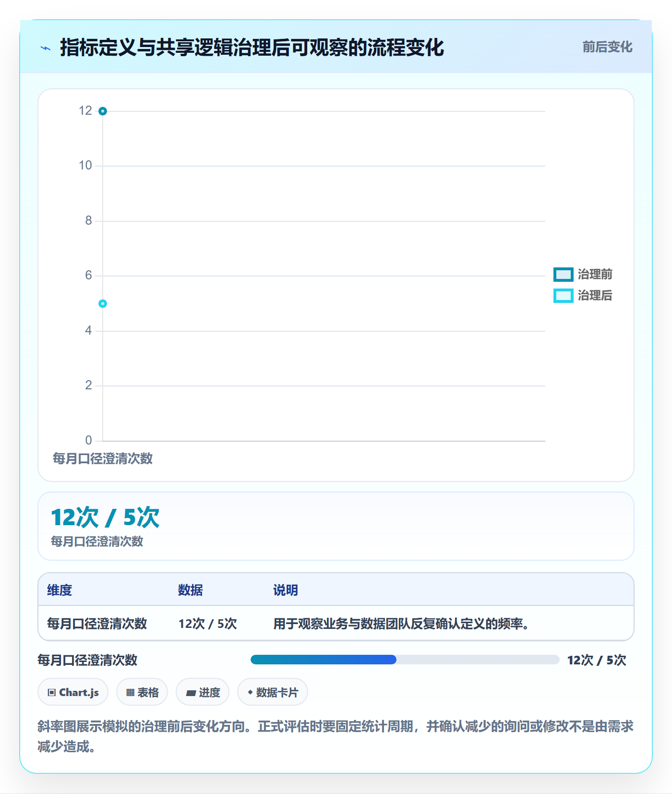Click the data card caption 每月口径澄清次数
This screenshot has height=794, width=672.
point(97,541)
